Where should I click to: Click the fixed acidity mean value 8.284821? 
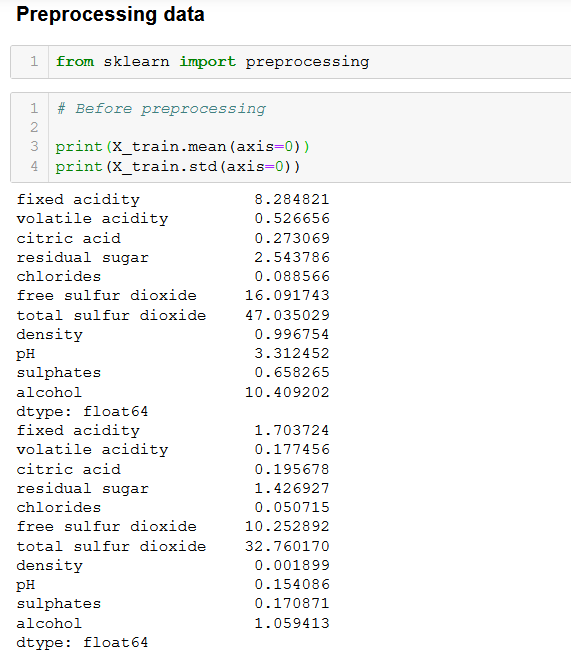click(x=291, y=199)
